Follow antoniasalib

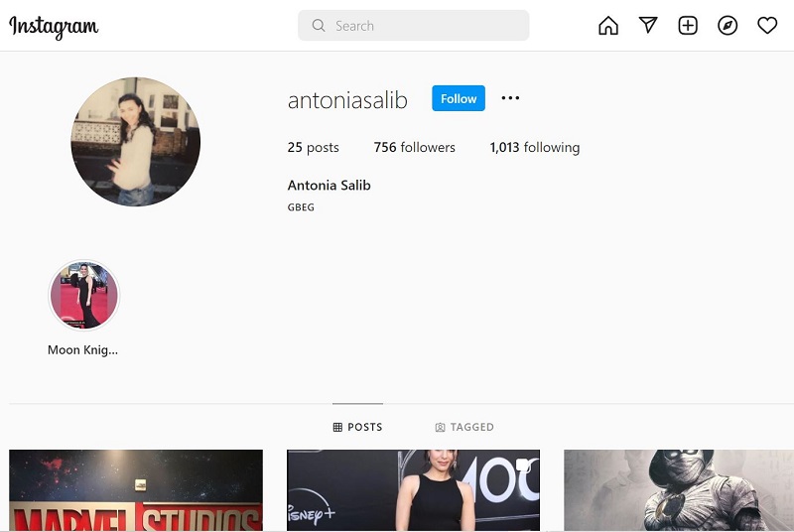459,98
